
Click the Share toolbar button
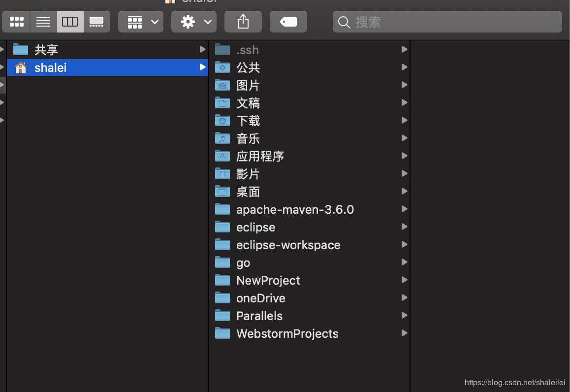[243, 22]
